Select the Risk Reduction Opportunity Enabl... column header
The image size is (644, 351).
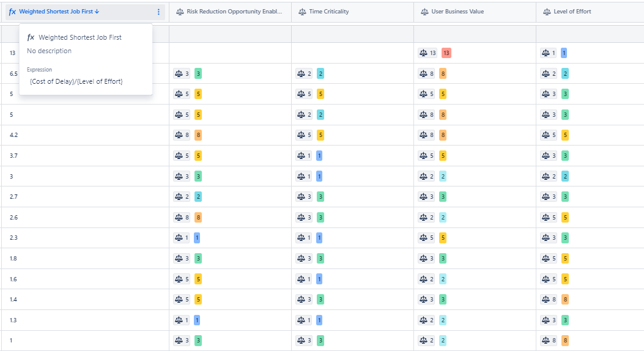234,12
